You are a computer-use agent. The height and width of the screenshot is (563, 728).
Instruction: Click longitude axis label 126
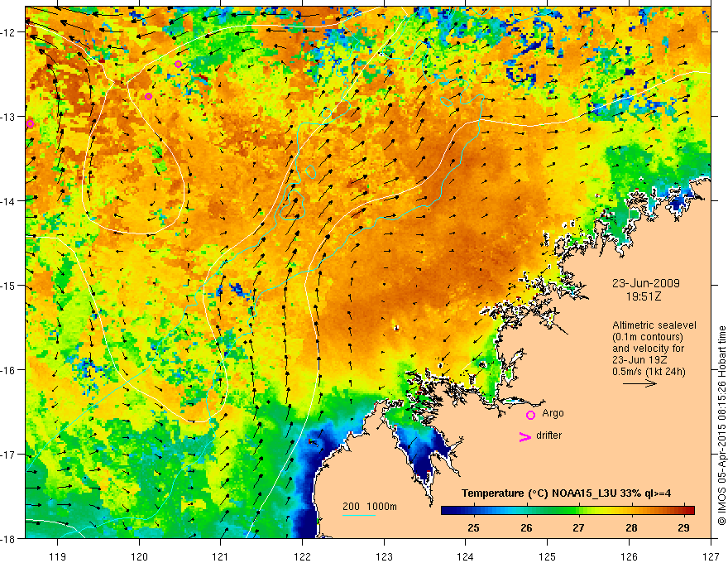click(629, 556)
